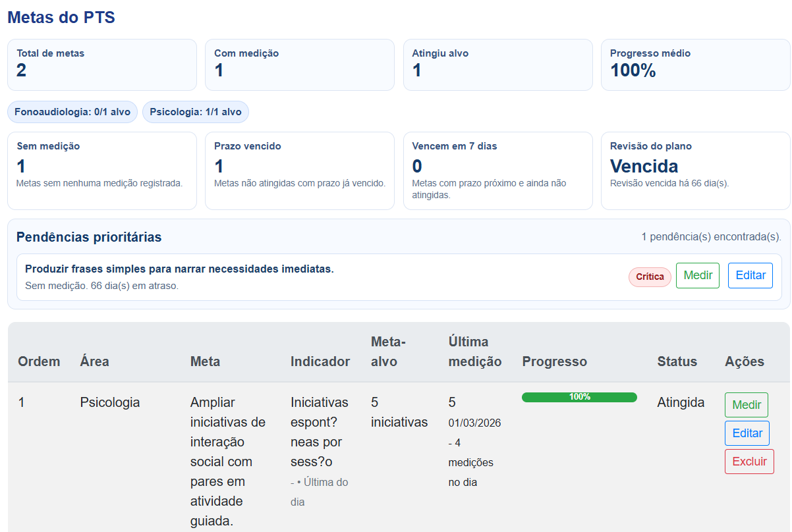Screen dimensions: 792x532
Task: Open the Total de metas card
Action: (102, 65)
